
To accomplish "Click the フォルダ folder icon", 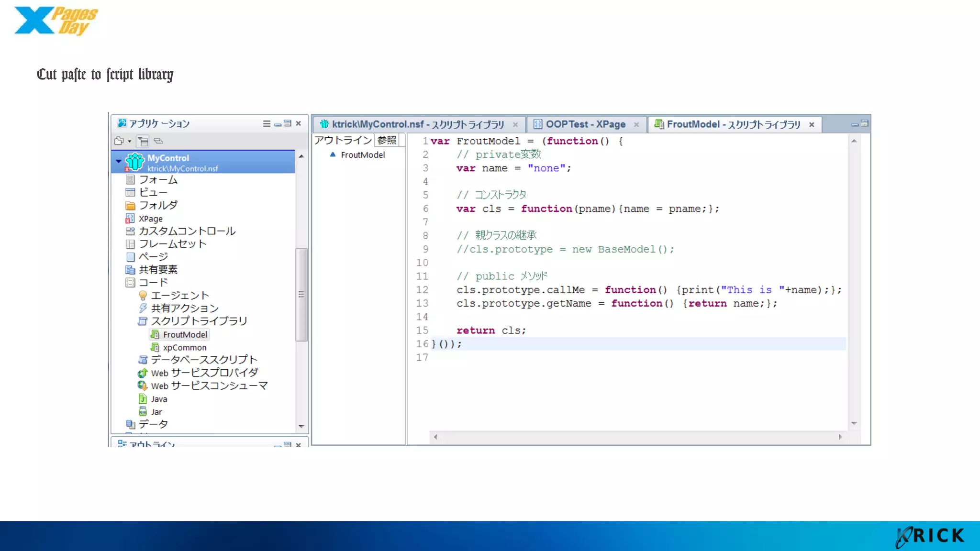I will 130,205.
